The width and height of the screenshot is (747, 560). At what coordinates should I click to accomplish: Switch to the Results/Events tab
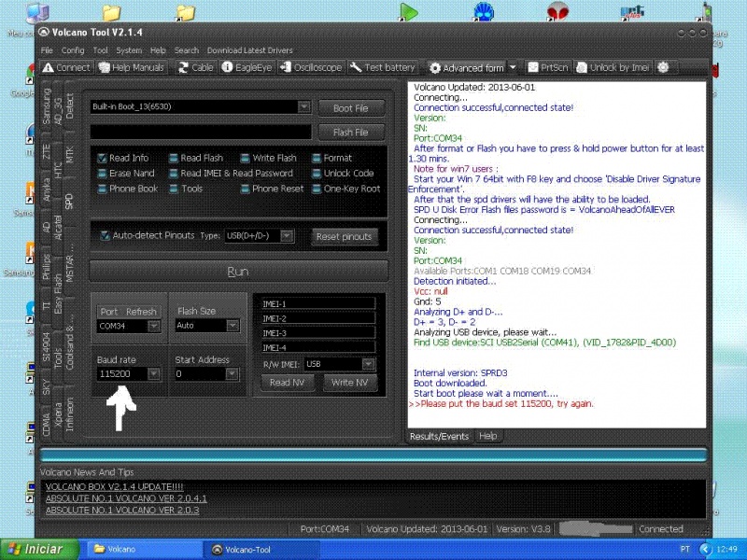pos(439,437)
